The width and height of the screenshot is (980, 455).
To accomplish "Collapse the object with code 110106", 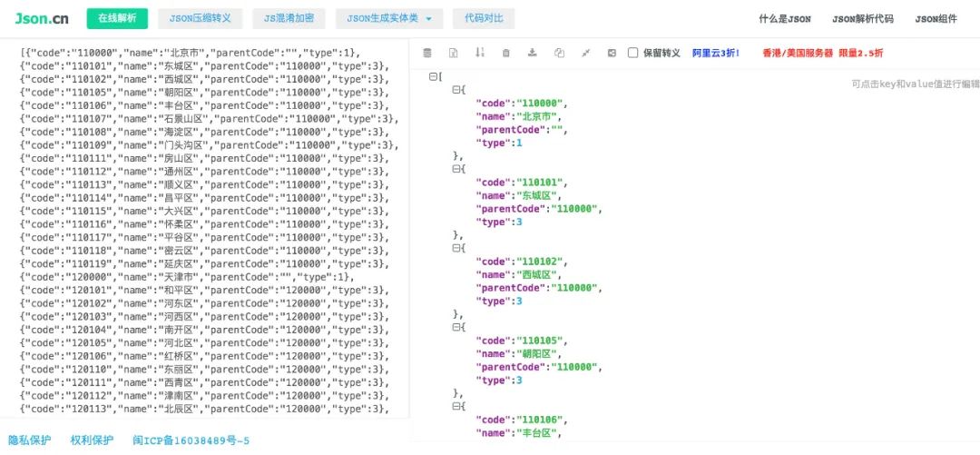I will [456, 406].
